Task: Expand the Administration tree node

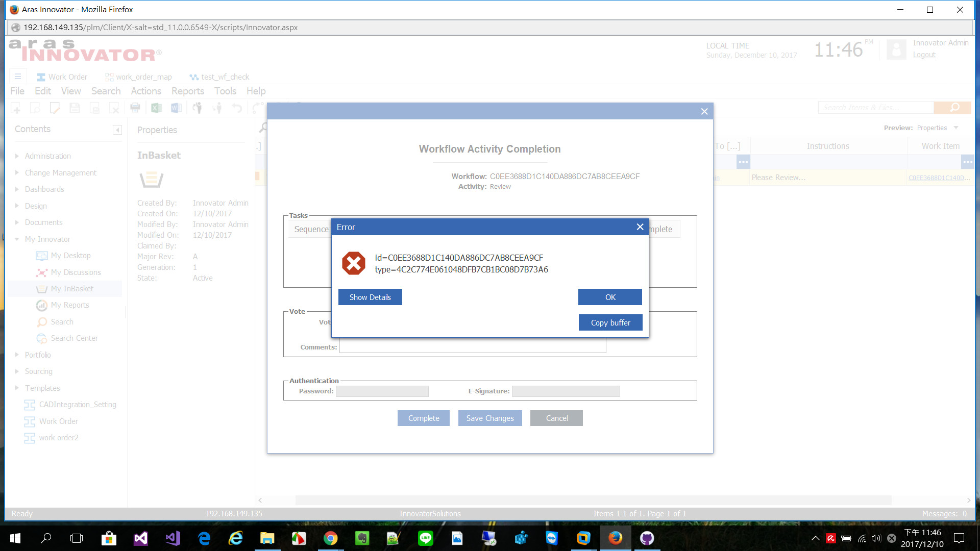Action: point(17,156)
